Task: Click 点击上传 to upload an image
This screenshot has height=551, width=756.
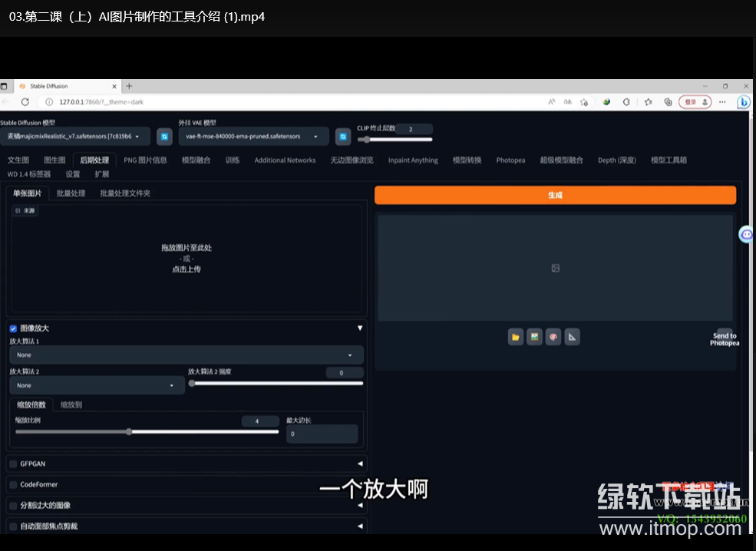Action: pyautogui.click(x=187, y=269)
